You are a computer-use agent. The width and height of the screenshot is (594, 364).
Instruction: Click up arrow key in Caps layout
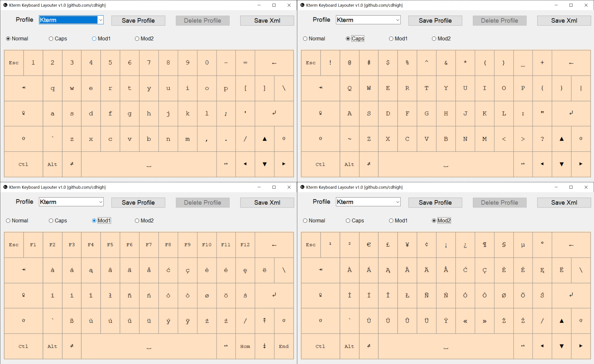562,139
